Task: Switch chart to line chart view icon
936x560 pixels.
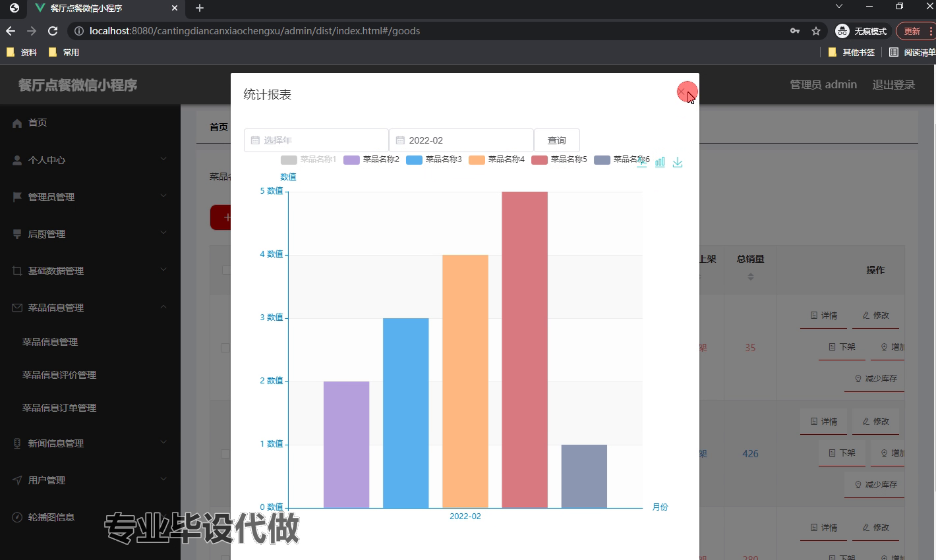Action: click(642, 163)
